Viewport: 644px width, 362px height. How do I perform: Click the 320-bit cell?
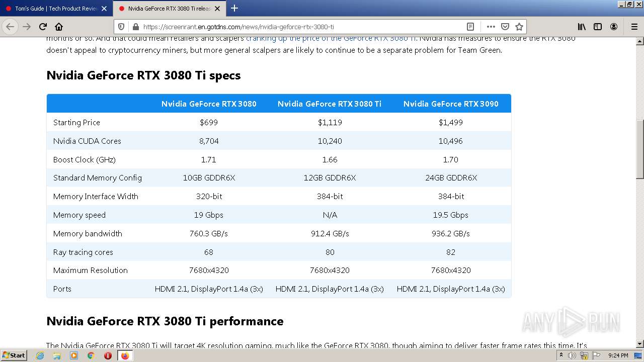209,197
